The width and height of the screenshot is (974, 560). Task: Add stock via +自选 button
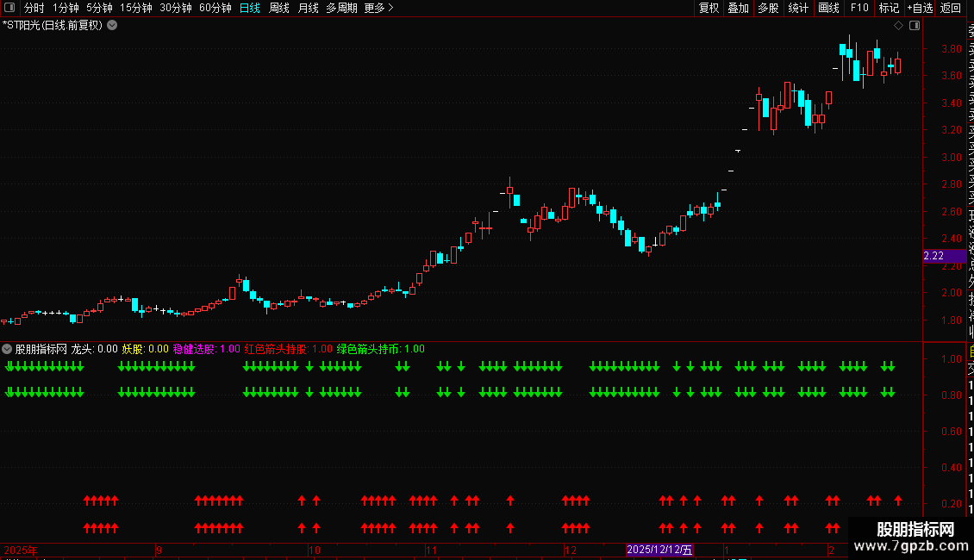click(x=920, y=8)
